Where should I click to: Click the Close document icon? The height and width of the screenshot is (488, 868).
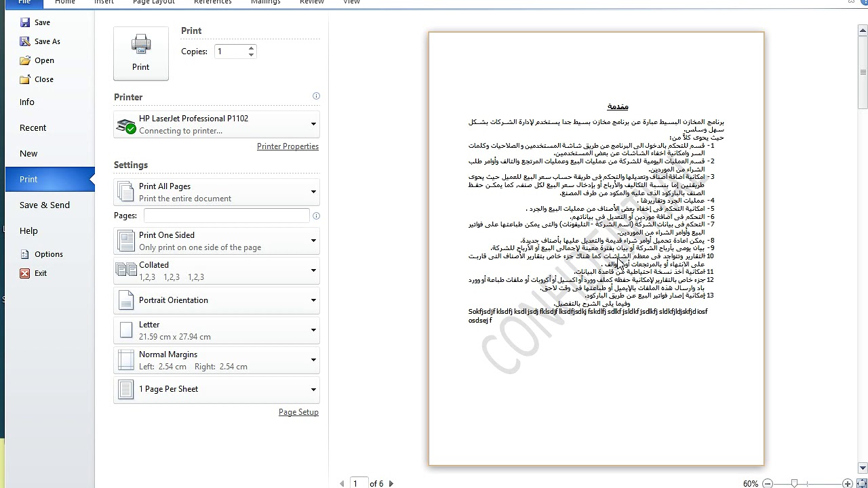pos(25,79)
